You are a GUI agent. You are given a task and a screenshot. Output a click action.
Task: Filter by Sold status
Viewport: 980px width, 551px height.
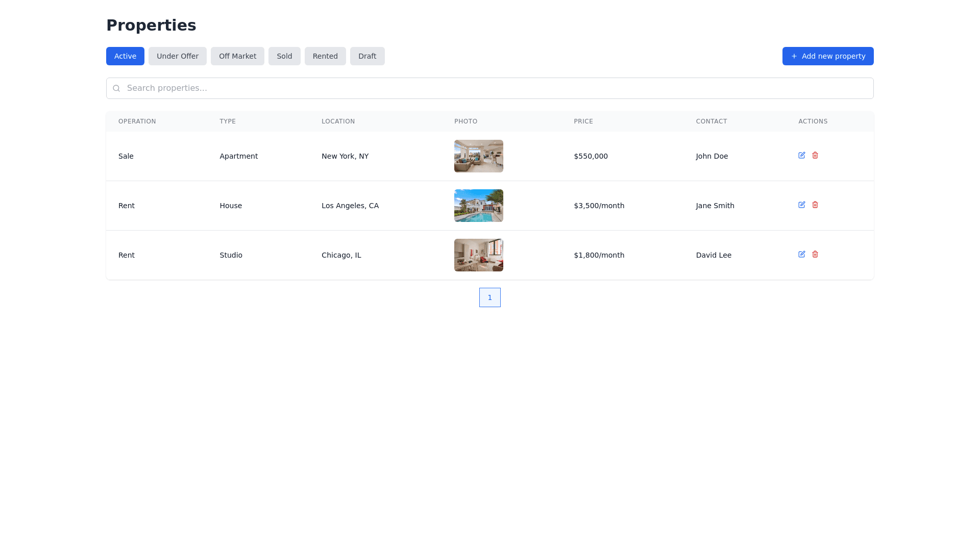[x=284, y=56]
